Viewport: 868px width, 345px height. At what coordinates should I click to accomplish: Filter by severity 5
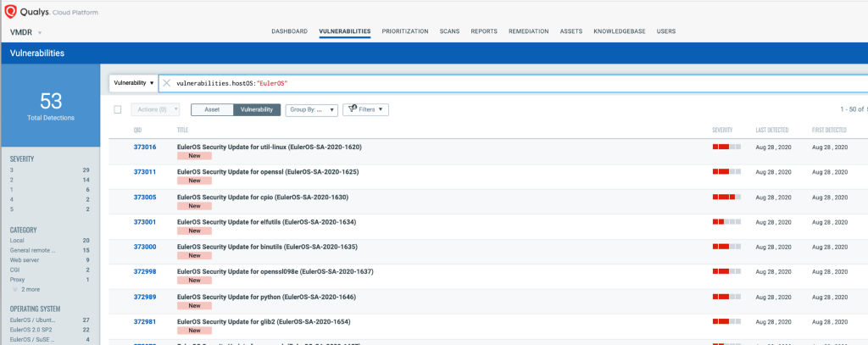(50, 209)
